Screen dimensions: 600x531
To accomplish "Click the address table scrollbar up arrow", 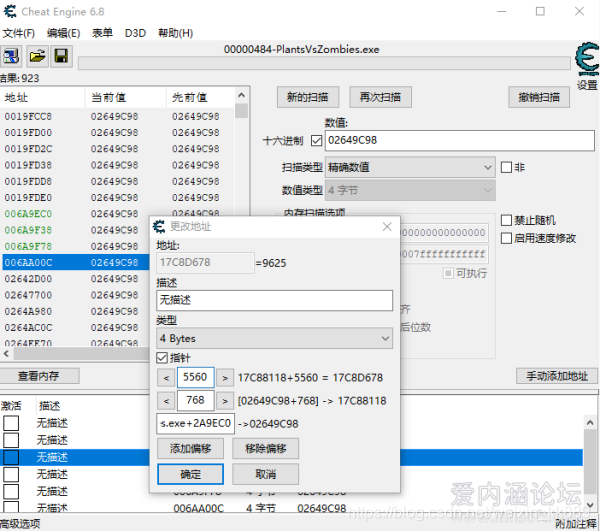I will pos(590,423).
